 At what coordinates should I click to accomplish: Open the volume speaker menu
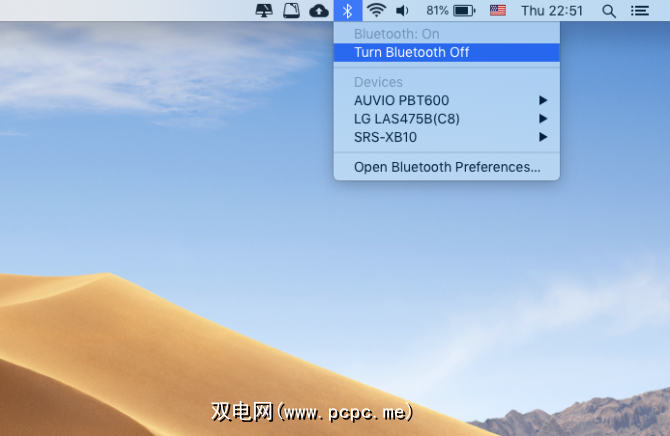pyautogui.click(x=402, y=10)
